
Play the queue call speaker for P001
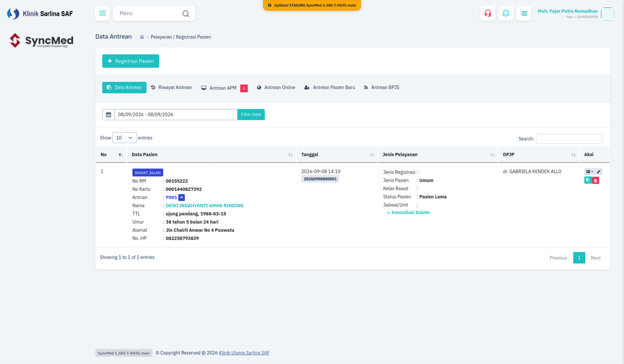pos(182,197)
